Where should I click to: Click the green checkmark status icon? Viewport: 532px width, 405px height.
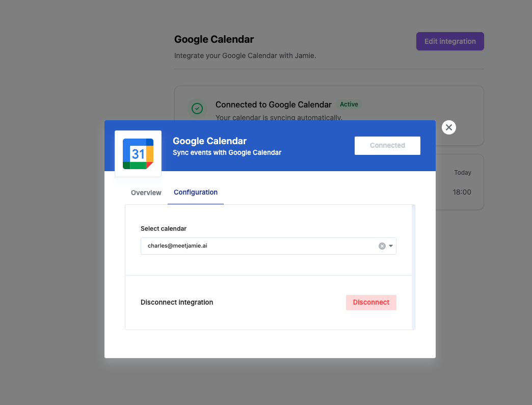[x=197, y=109]
